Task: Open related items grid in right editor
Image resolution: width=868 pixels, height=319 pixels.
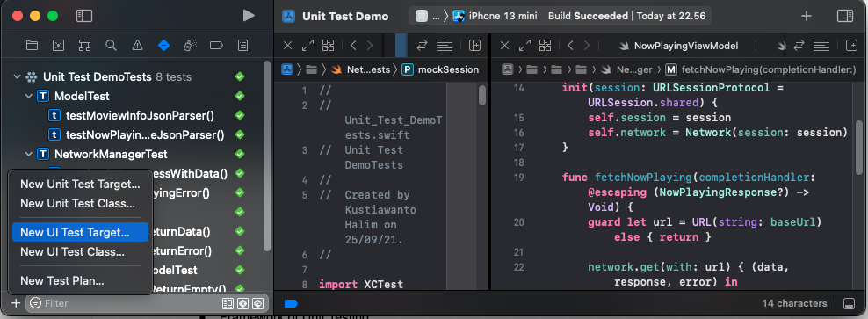Action: [546, 46]
